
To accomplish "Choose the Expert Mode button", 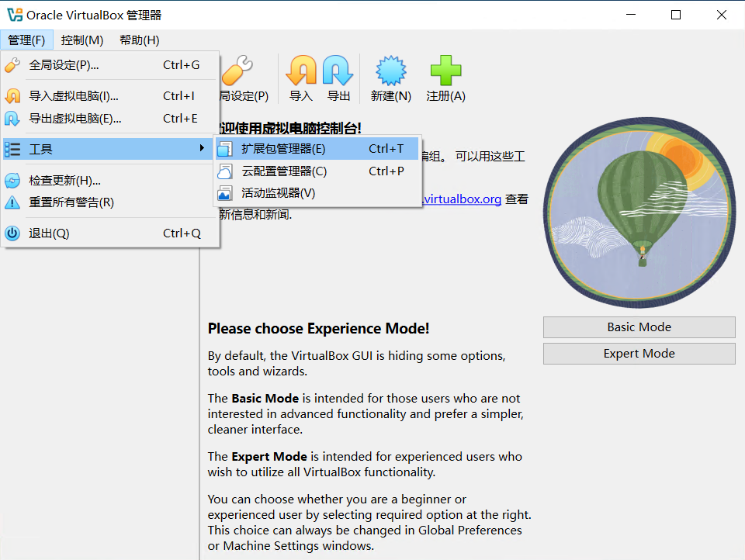I will [x=639, y=354].
